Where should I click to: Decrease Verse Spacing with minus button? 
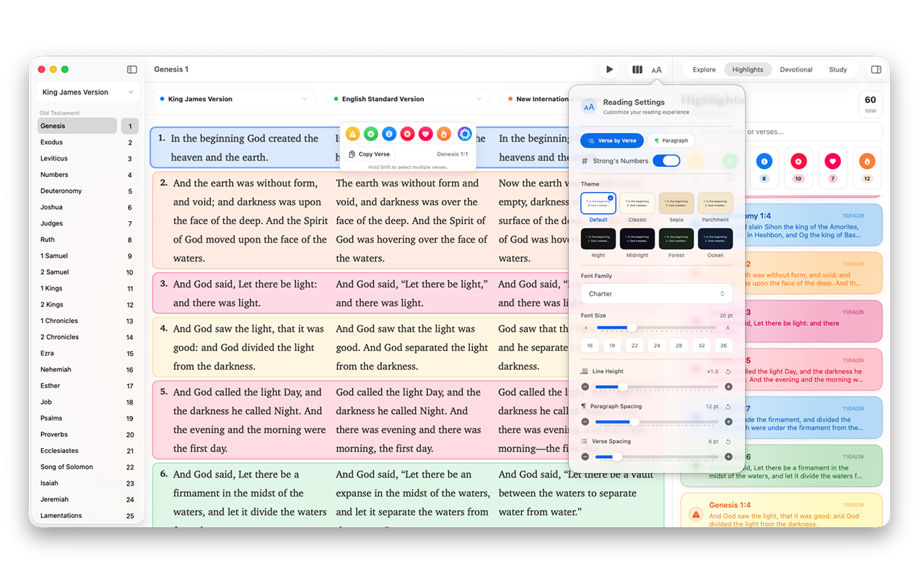pos(585,457)
